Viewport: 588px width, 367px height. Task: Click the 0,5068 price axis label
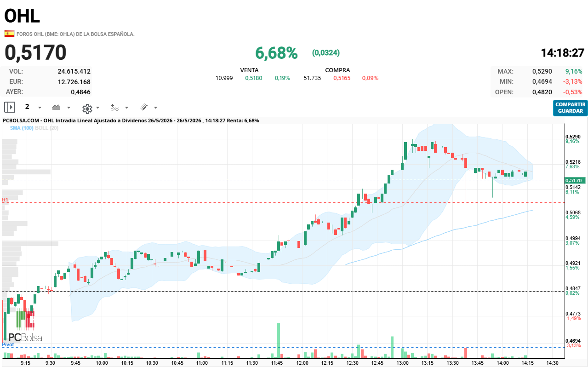pos(572,212)
